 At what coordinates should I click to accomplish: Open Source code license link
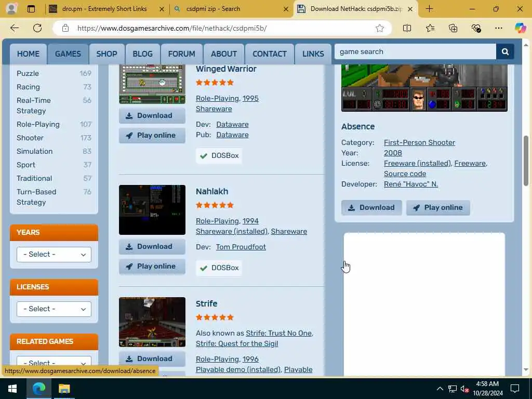point(405,174)
